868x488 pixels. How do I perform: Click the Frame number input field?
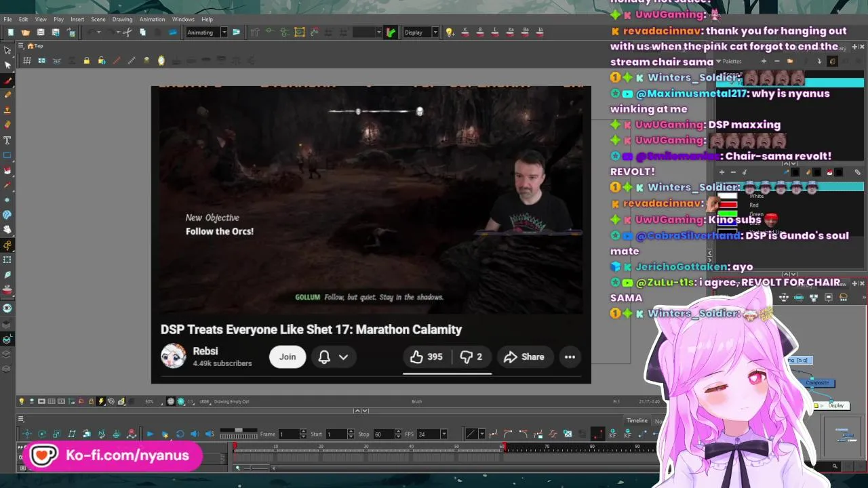[288, 434]
